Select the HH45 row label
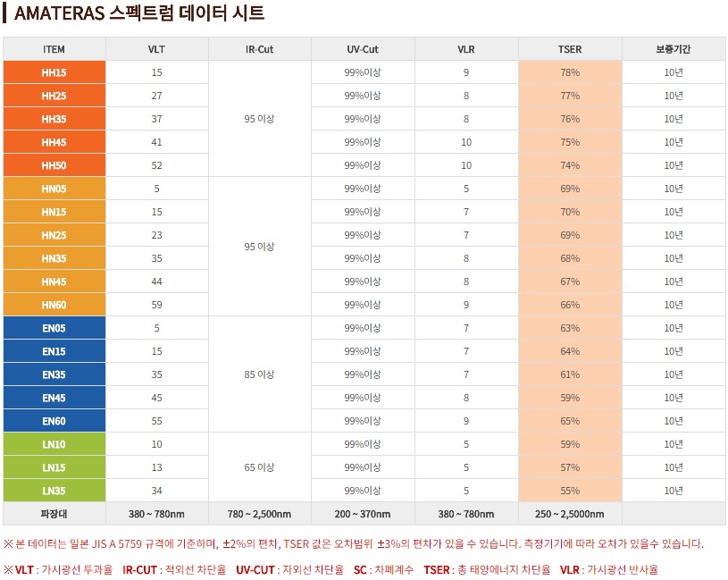728x580 pixels. 54,142
